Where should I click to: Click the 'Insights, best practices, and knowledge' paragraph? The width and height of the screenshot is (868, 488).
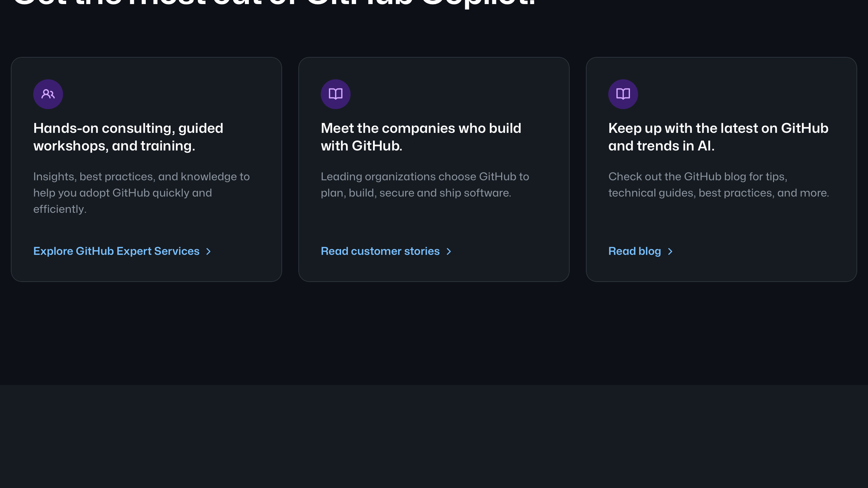pyautogui.click(x=142, y=193)
